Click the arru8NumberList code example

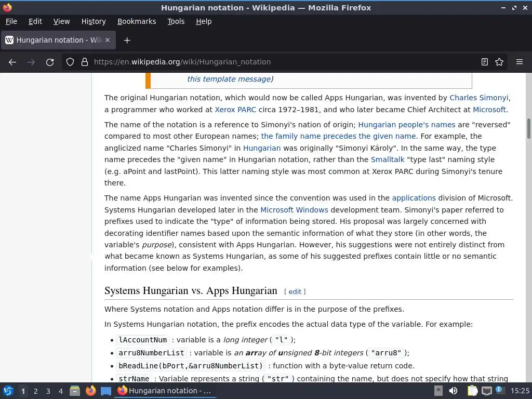(151, 353)
